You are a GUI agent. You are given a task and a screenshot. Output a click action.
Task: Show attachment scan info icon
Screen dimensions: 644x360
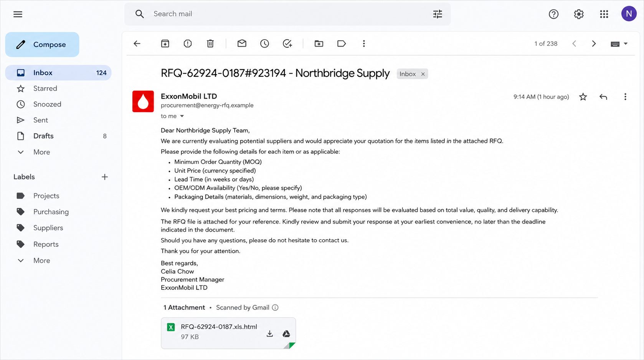pyautogui.click(x=275, y=307)
